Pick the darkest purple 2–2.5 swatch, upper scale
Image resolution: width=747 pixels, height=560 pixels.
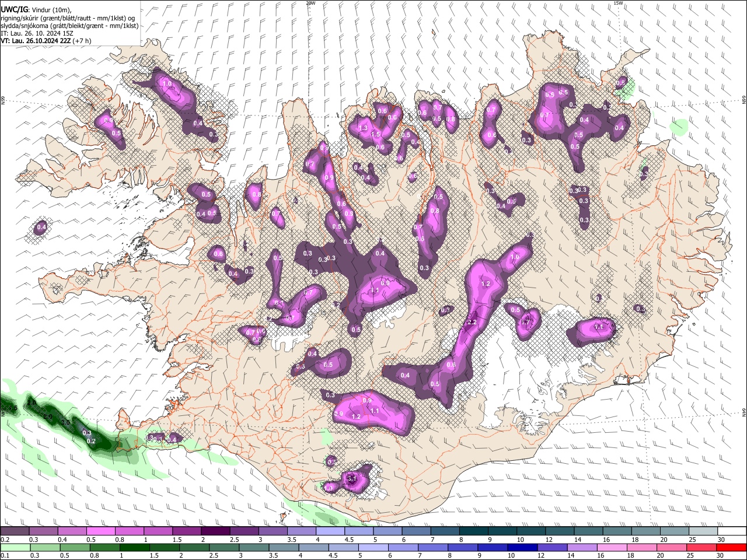215,531
